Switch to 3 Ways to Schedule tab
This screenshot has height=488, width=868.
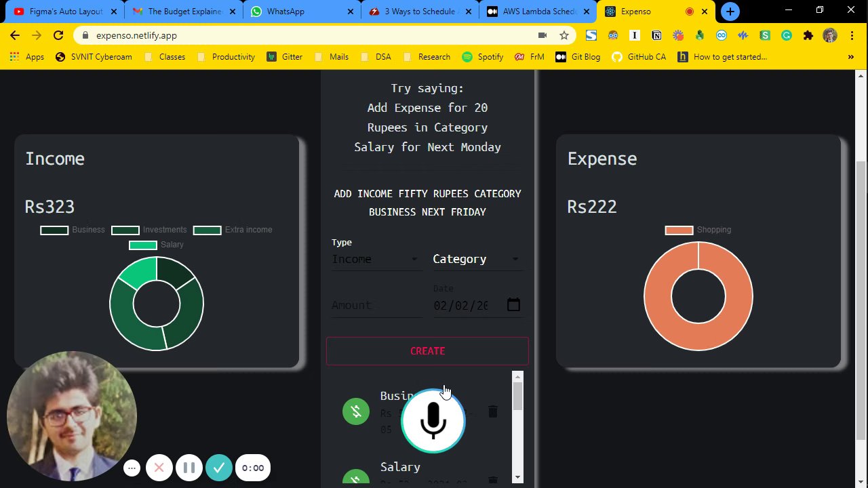420,12
